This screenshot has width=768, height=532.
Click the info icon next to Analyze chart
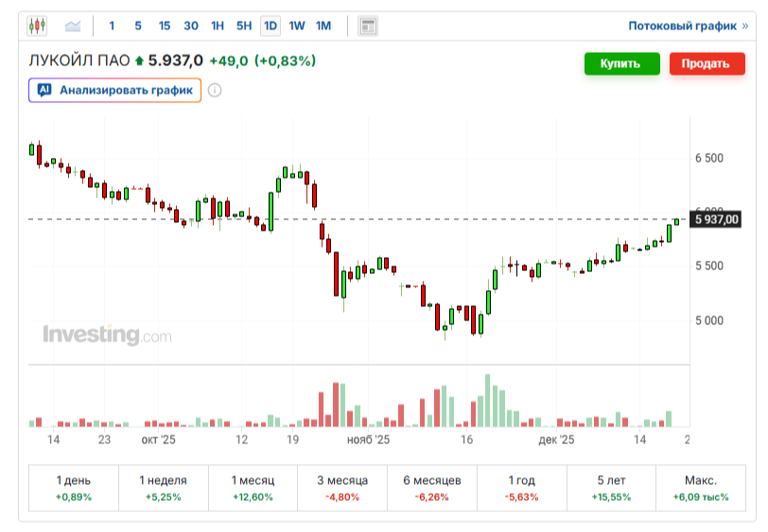[215, 90]
